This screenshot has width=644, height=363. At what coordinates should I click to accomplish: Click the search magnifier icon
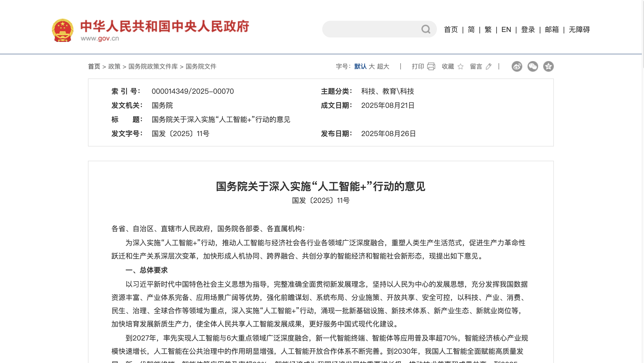click(425, 29)
